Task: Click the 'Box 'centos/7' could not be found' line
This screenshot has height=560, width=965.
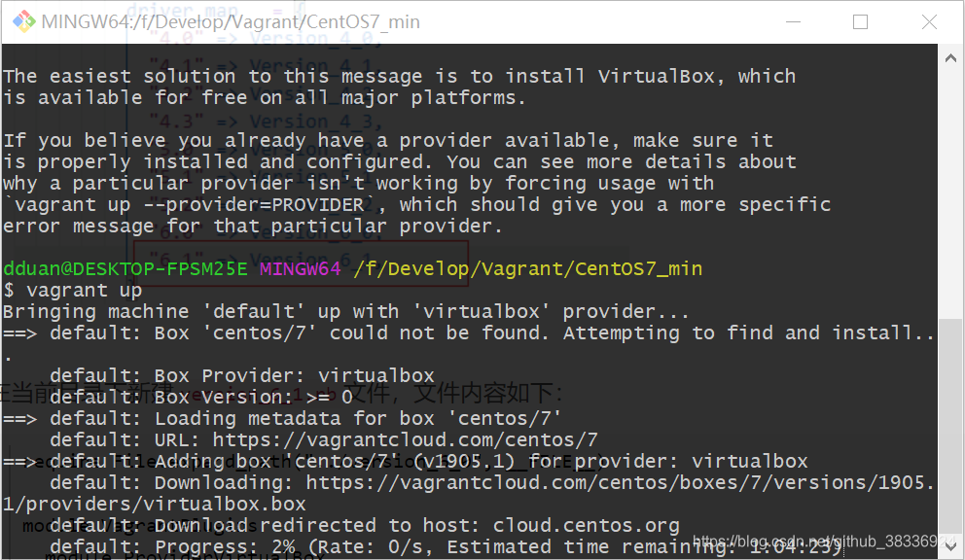Action: 468,332
